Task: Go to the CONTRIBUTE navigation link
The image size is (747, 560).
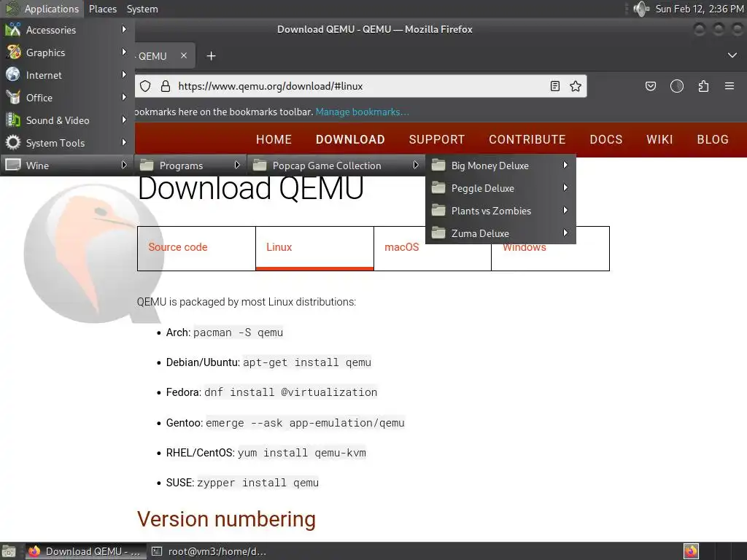Action: 527,139
